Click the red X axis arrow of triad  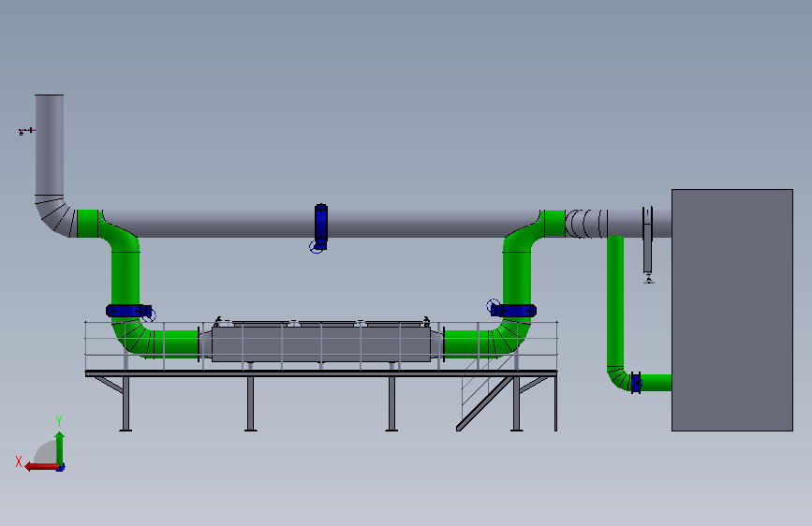(41, 467)
